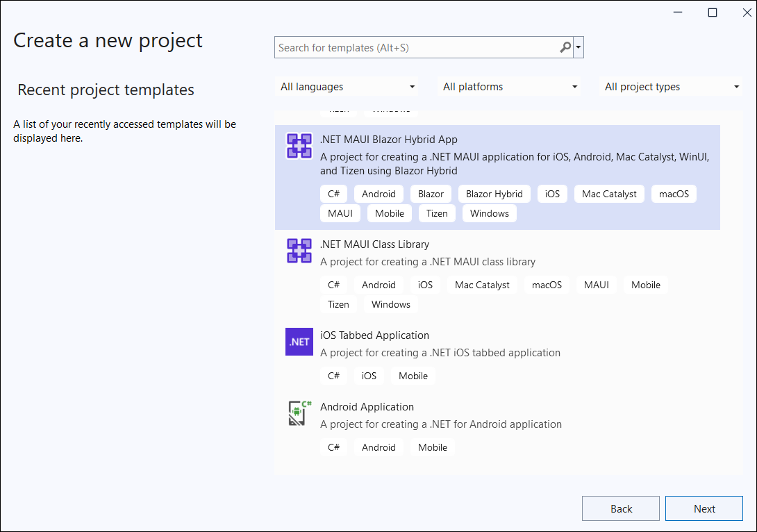Click iOS tag under iOS Tabbed Application

point(369,376)
